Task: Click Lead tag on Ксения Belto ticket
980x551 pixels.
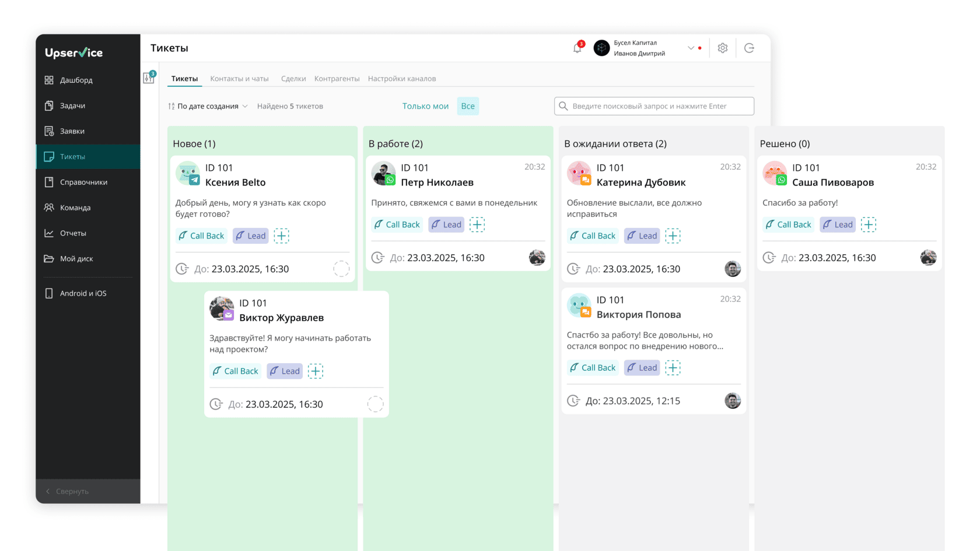Action: [251, 236]
